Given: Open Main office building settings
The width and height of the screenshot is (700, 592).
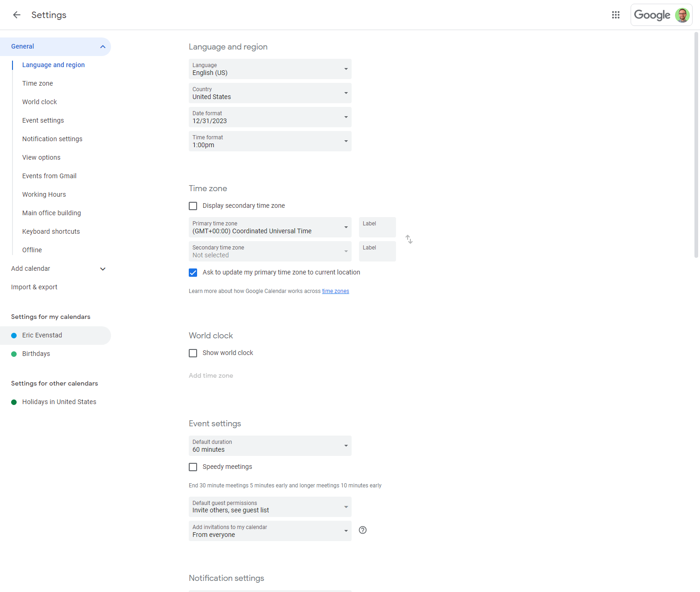Looking at the screenshot, I should click(51, 213).
